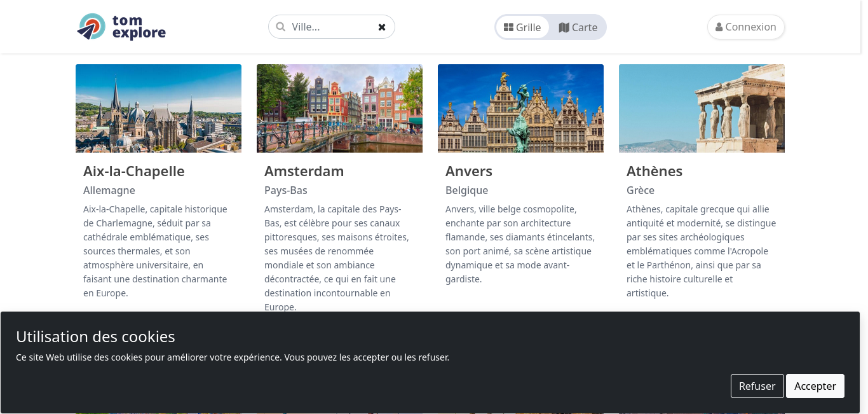Open the Amsterdam canal photo
Image resolution: width=868 pixels, height=414 pixels.
click(x=339, y=108)
